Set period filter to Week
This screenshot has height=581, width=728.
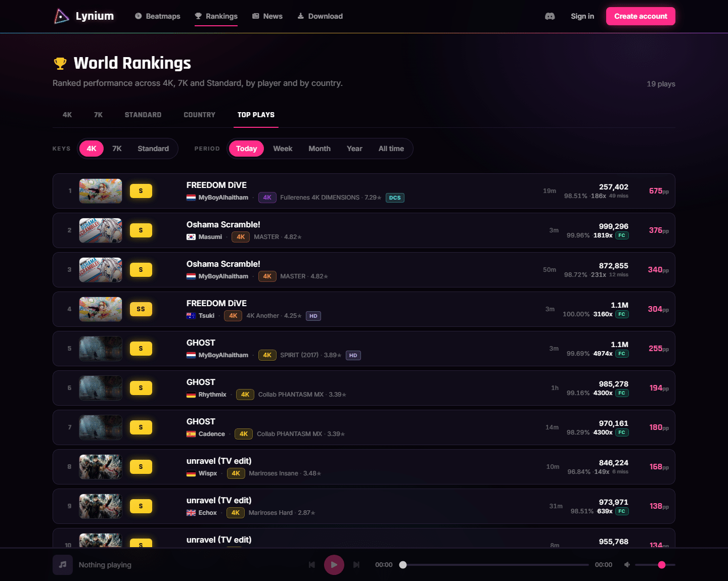tap(283, 149)
